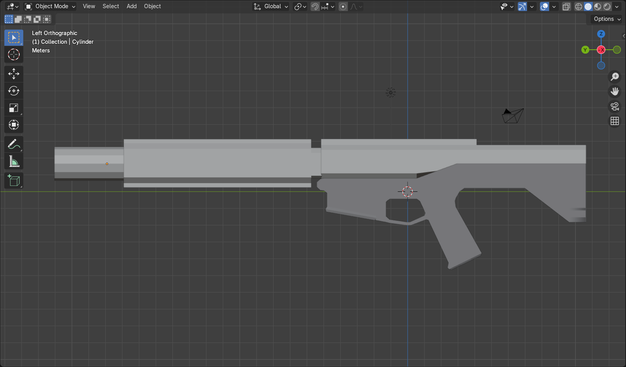This screenshot has width=626, height=367.
Task: Select the Measure tool
Action: pyautogui.click(x=14, y=161)
